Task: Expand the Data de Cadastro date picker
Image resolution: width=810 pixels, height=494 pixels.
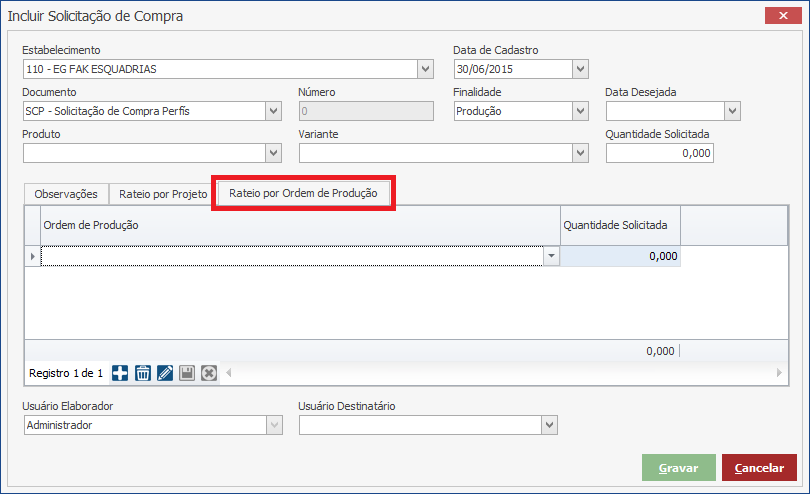Action: tap(580, 69)
